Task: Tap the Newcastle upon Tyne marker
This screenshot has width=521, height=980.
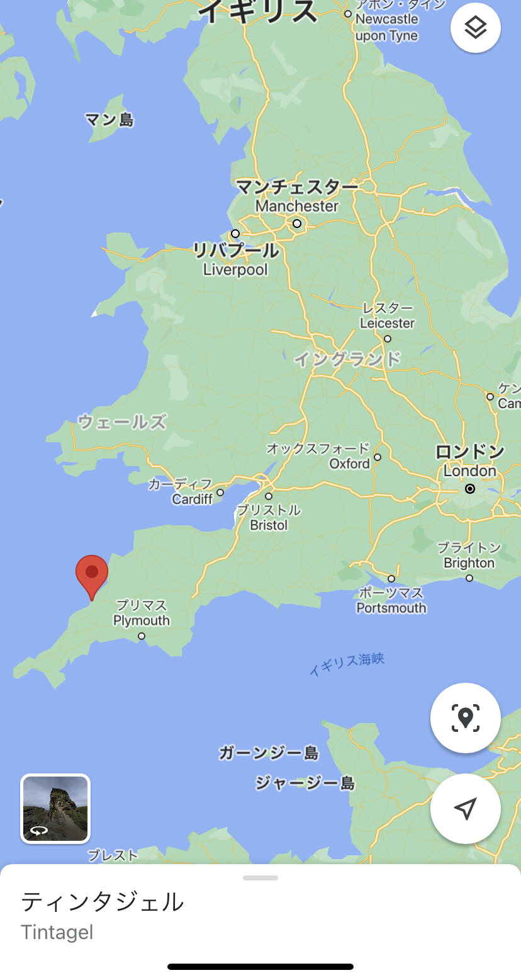Action: click(x=348, y=13)
